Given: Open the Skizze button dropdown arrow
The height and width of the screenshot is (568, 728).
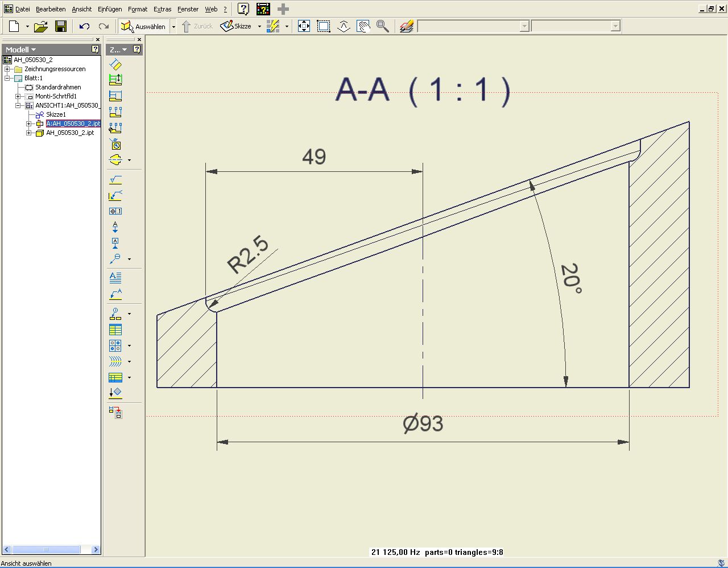Looking at the screenshot, I should [259, 26].
